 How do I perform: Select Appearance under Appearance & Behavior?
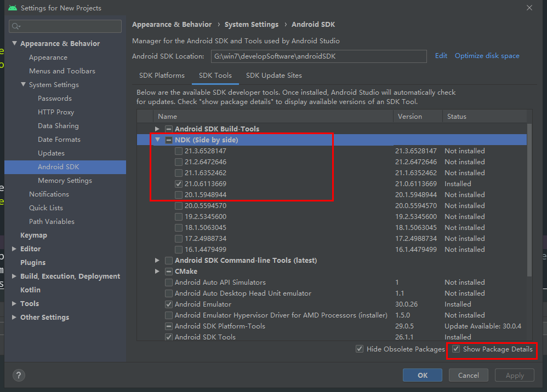47,57
